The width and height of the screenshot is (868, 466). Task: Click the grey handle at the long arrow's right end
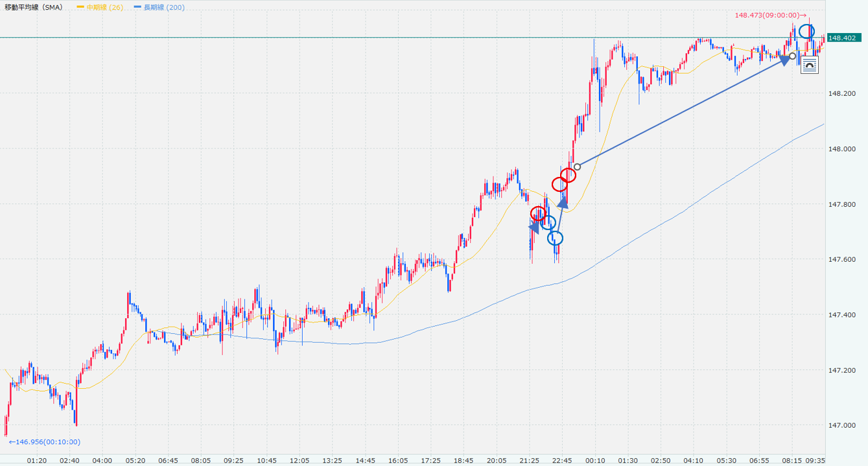792,56
